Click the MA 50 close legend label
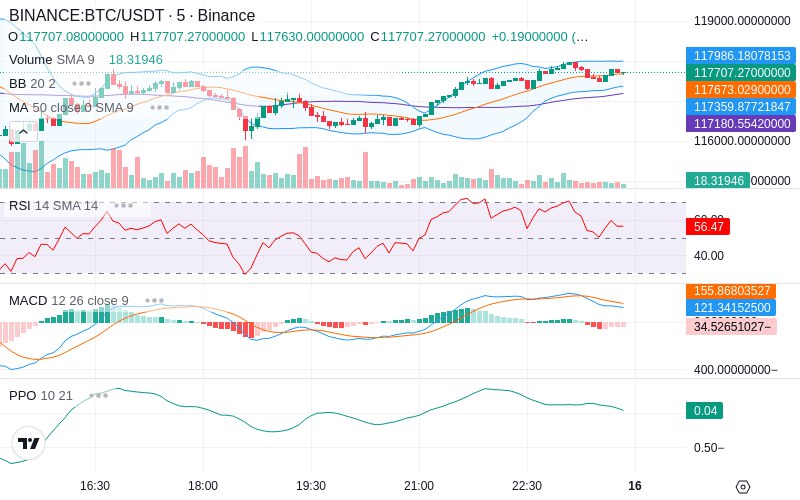This screenshot has width=800, height=500. pos(71,108)
